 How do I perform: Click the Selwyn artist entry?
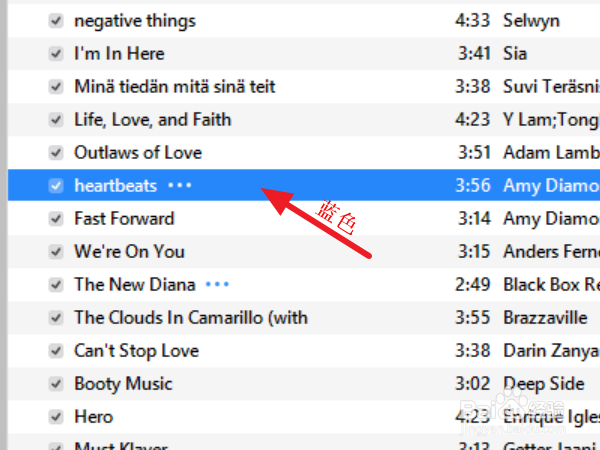[x=531, y=21]
